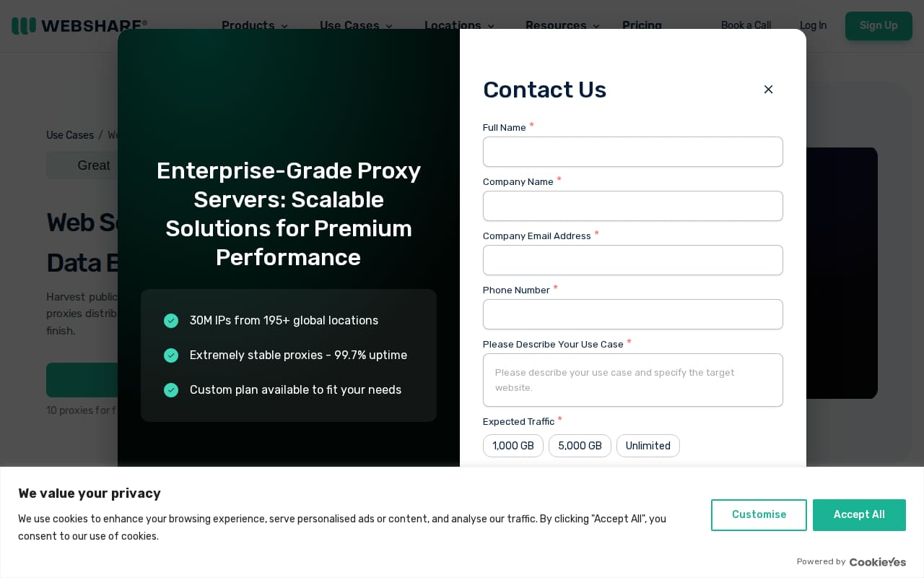Click the Book a Call link
The height and width of the screenshot is (578, 924).
tap(746, 25)
